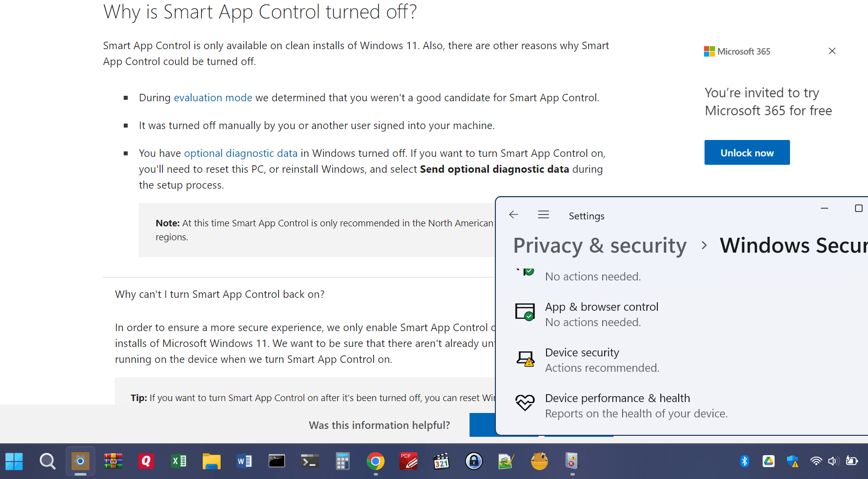Click 'Reports on the health of your device.'
The width and height of the screenshot is (868, 479).
point(636,413)
